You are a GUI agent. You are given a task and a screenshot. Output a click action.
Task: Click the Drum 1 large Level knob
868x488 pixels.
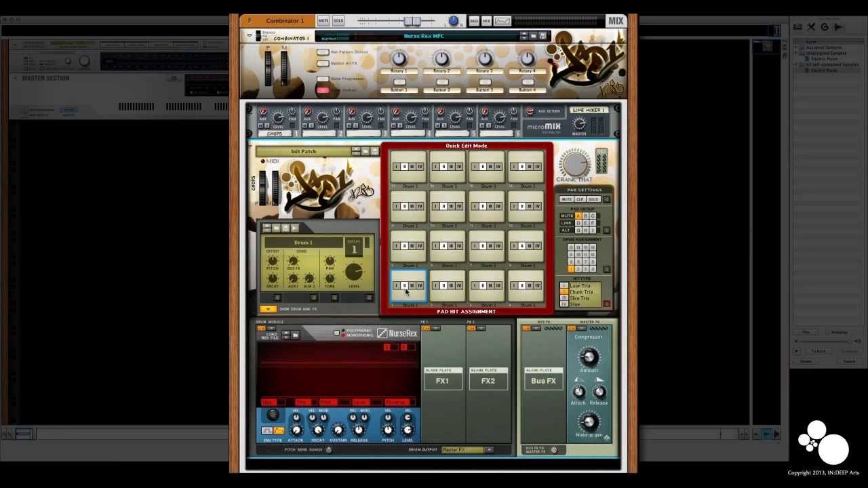point(354,272)
